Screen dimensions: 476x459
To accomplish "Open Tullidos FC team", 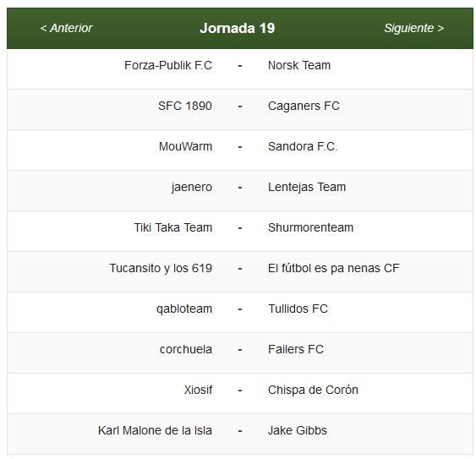I will [x=298, y=309].
